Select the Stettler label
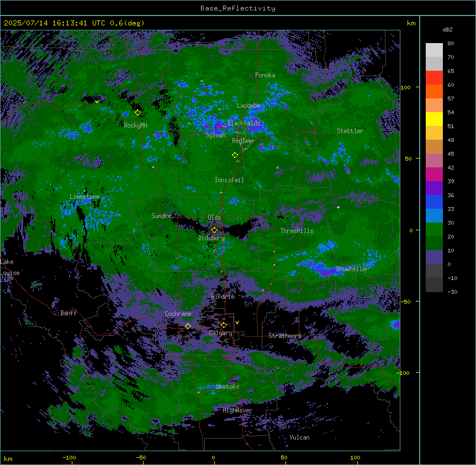Image resolution: width=476 pixels, height=465 pixels. point(350,131)
